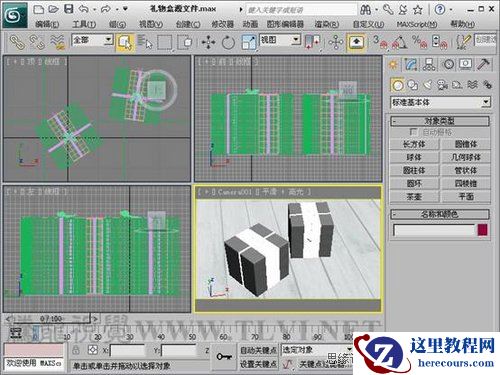Expand the quick access toolbar dropdown arrow
This screenshot has width=500, height=375.
click(x=125, y=9)
